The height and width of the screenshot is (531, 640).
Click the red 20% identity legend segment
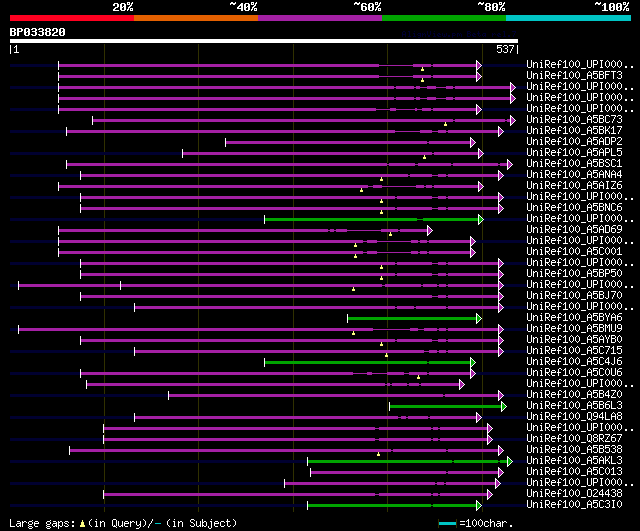72,18
